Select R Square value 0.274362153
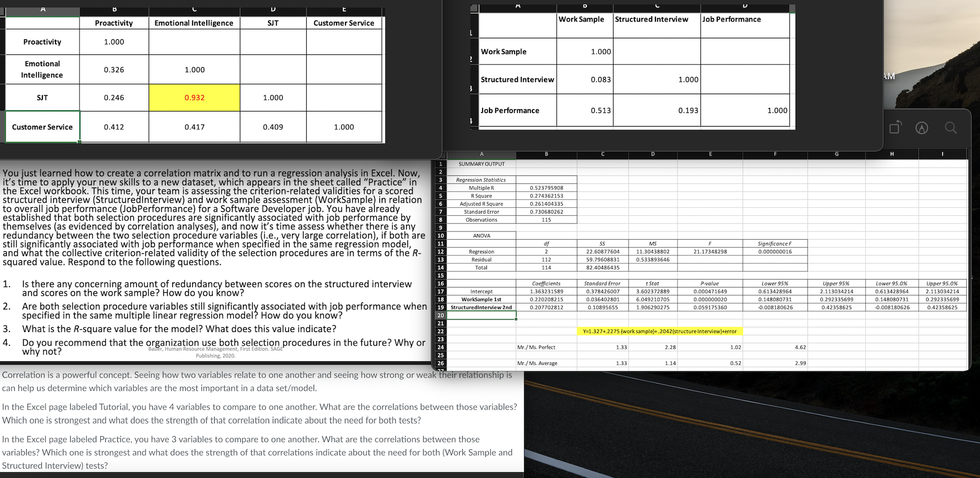The image size is (980, 478). (x=547, y=196)
